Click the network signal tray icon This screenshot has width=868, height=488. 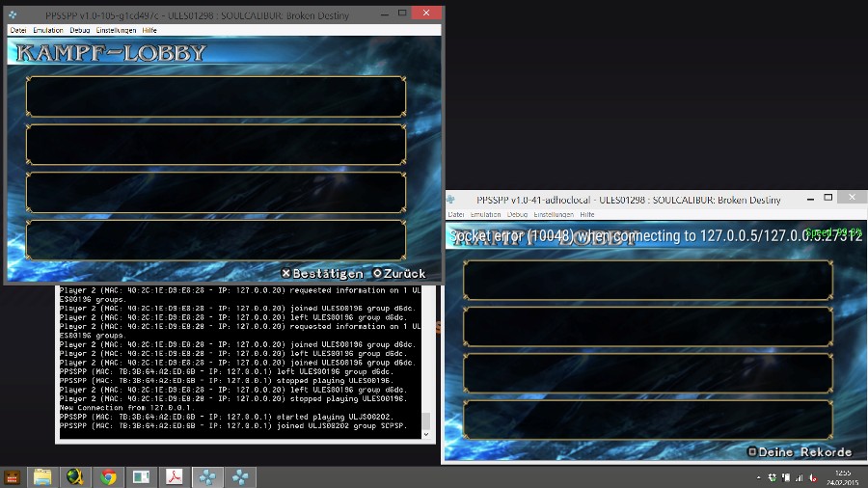799,477
